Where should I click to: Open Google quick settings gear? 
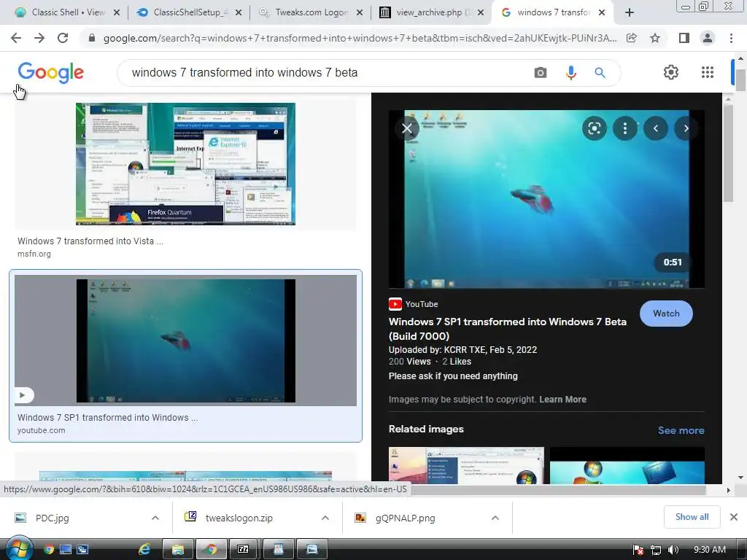pos(671,72)
